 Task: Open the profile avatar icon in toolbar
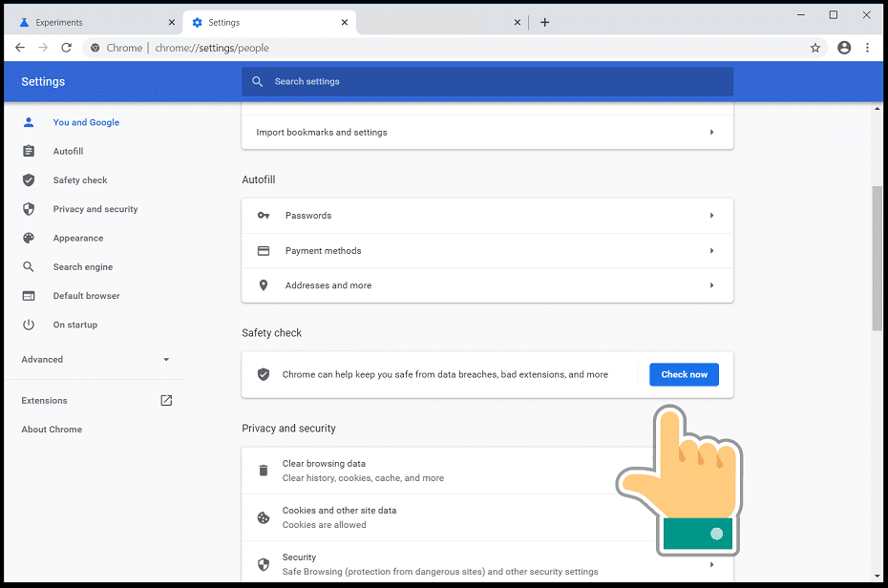[x=844, y=48]
